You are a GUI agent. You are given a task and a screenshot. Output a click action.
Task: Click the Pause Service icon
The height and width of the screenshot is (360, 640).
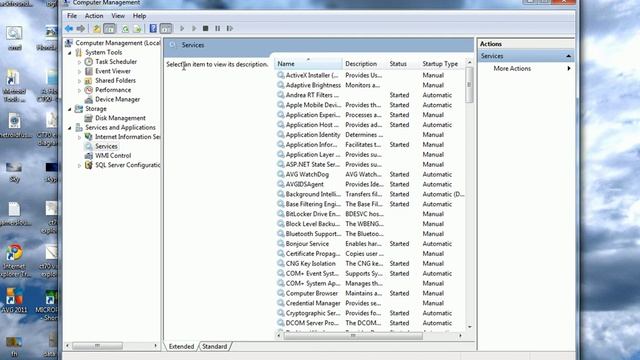tap(218, 29)
